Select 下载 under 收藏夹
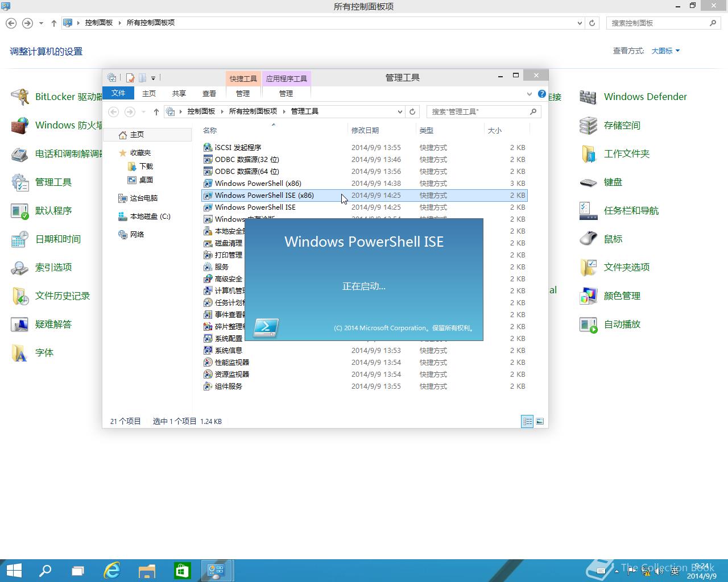This screenshot has height=582, width=728. point(146,167)
